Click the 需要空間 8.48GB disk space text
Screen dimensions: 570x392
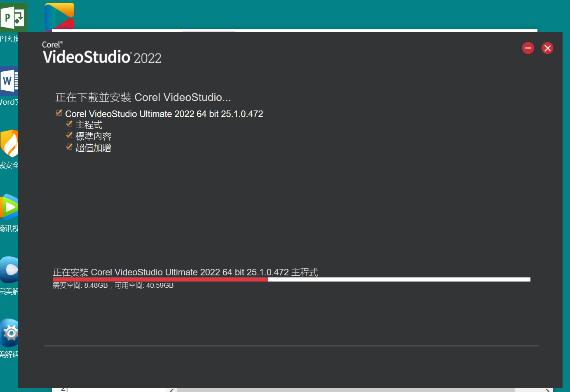coord(113,285)
